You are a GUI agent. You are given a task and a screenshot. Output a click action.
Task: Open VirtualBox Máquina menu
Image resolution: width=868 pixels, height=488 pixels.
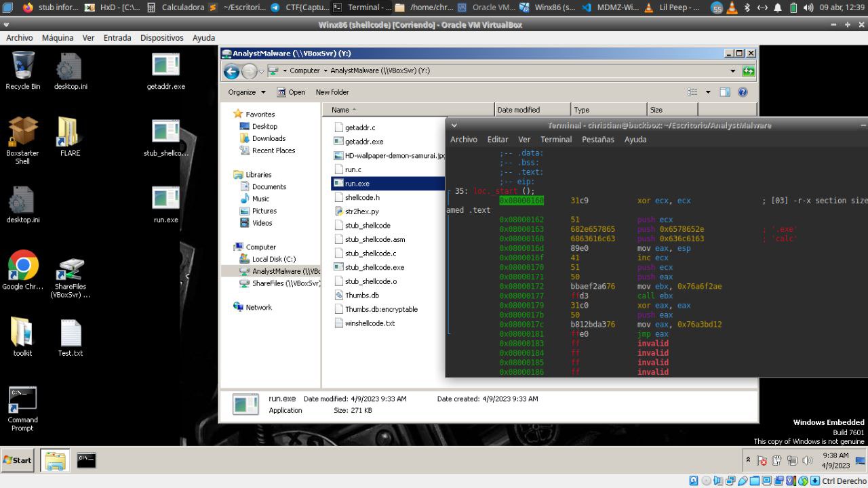coord(58,38)
